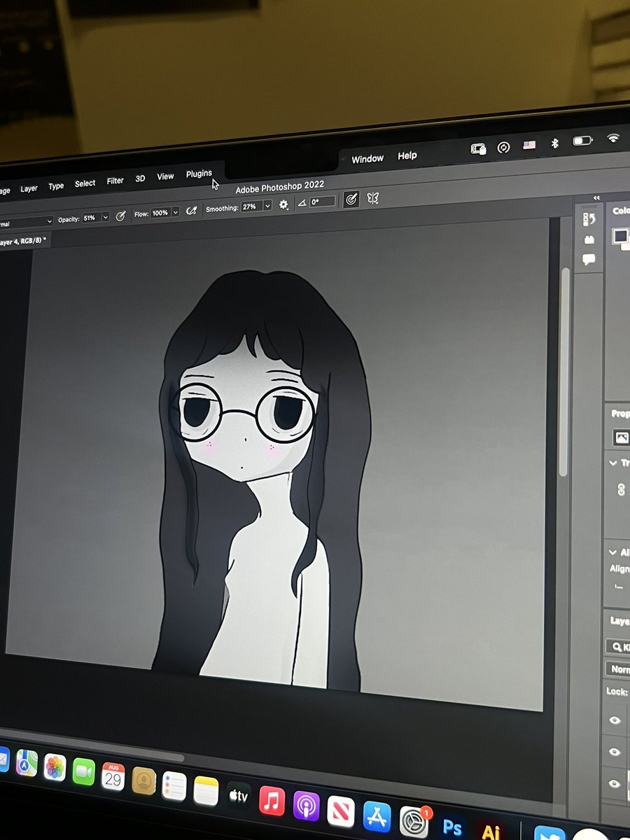Click the brush angle icon
This screenshot has width=630, height=840.
pos(302,203)
